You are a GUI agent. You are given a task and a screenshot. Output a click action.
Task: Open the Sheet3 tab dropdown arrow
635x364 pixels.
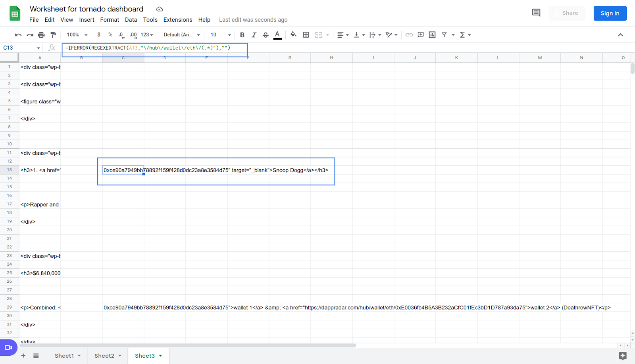click(x=160, y=356)
